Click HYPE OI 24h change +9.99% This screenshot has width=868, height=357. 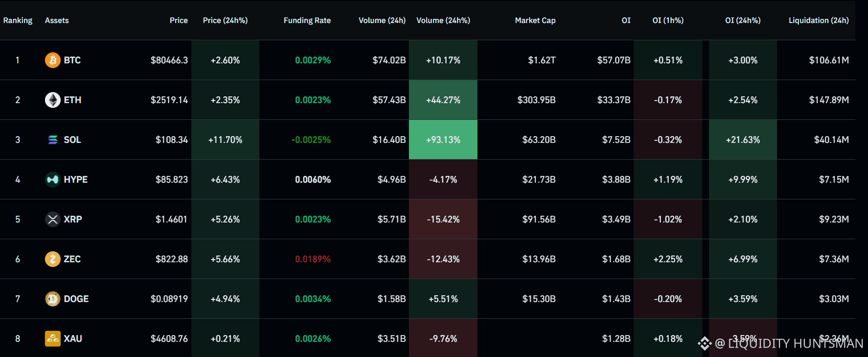[743, 180]
